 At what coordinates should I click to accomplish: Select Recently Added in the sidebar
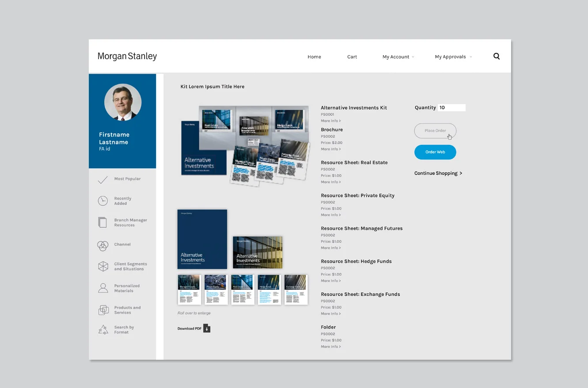[x=123, y=201]
